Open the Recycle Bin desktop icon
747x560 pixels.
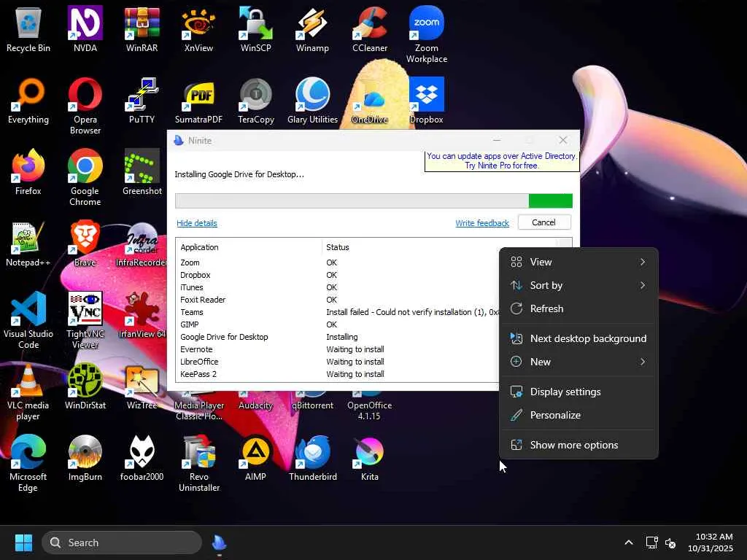pyautogui.click(x=28, y=29)
